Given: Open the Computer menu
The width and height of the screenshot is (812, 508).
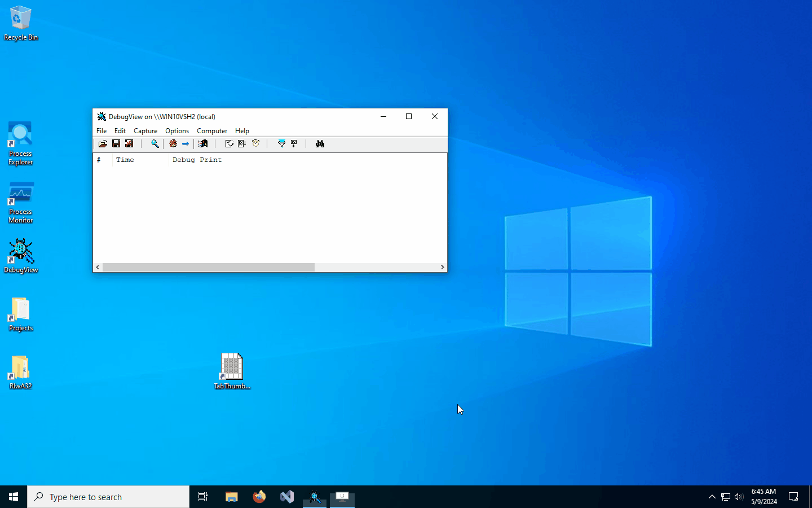Looking at the screenshot, I should 212,131.
